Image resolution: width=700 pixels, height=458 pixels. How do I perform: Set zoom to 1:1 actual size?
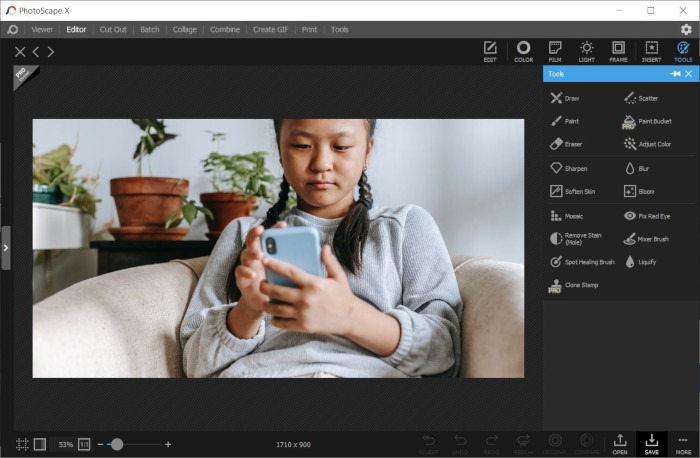point(84,444)
